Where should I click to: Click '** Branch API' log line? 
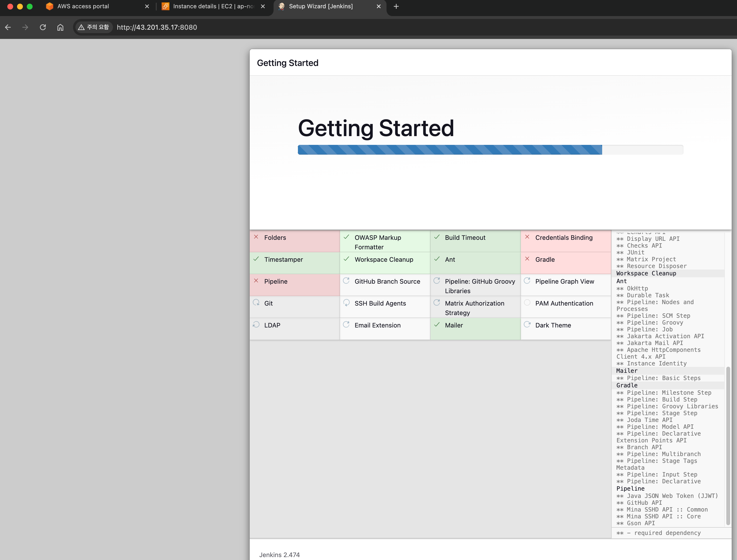(x=639, y=447)
